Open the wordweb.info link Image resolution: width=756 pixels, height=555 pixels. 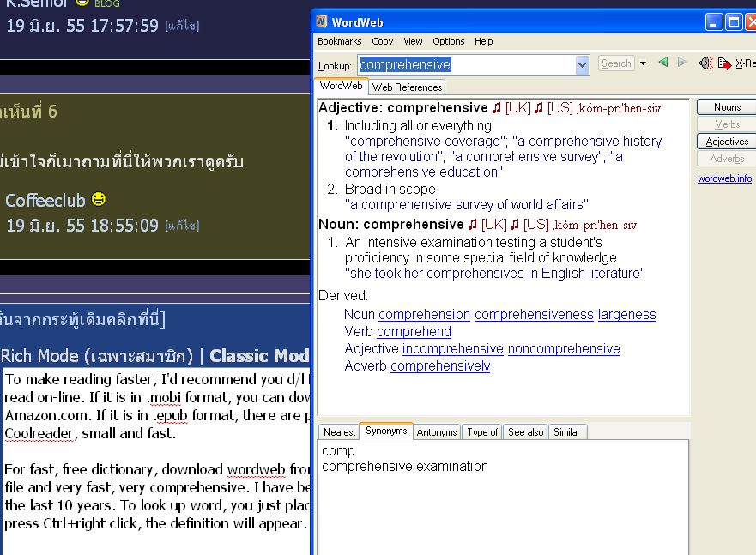724,178
